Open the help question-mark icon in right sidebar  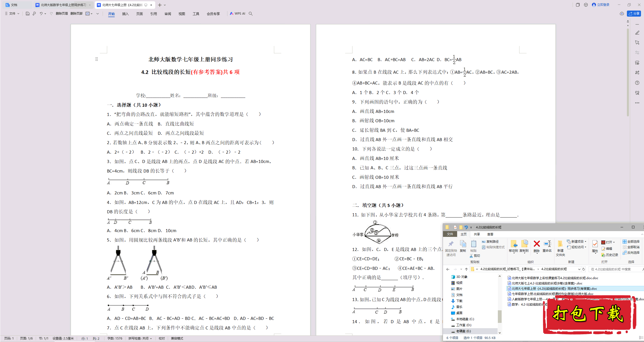(637, 83)
